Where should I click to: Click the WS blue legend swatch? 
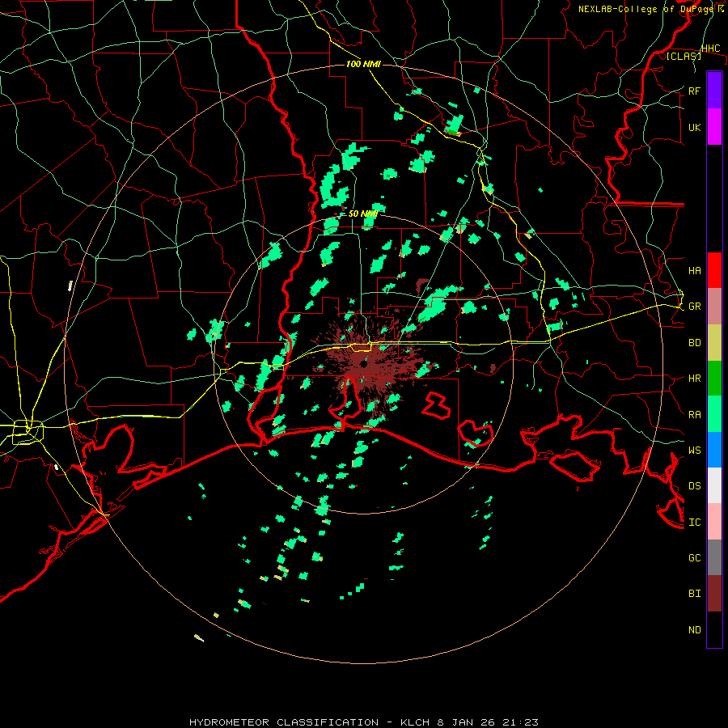click(714, 450)
